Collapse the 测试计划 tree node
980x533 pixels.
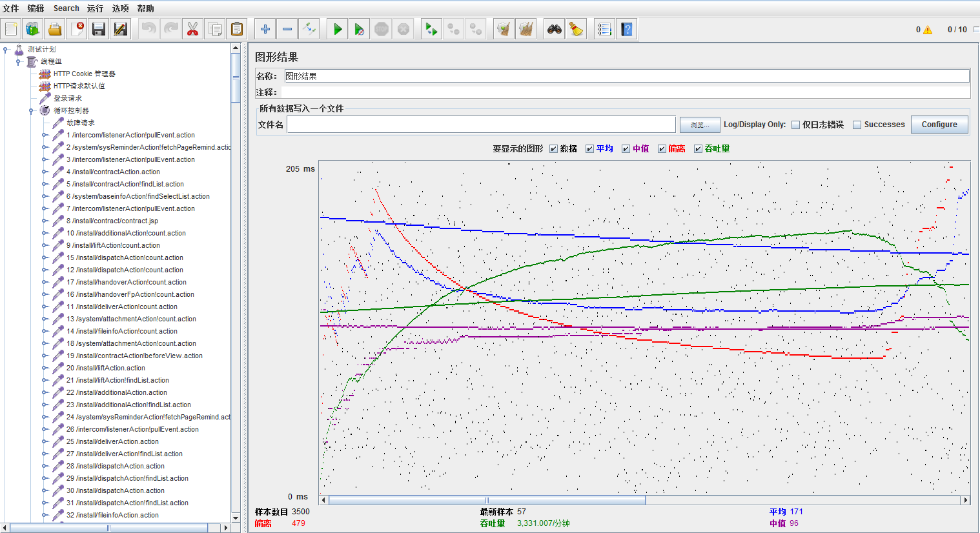[5, 50]
